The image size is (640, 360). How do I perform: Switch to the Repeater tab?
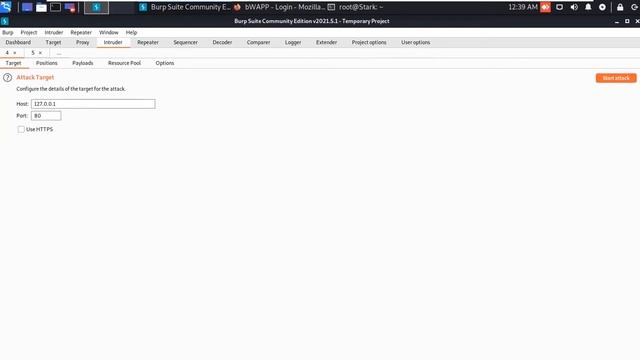(148, 42)
